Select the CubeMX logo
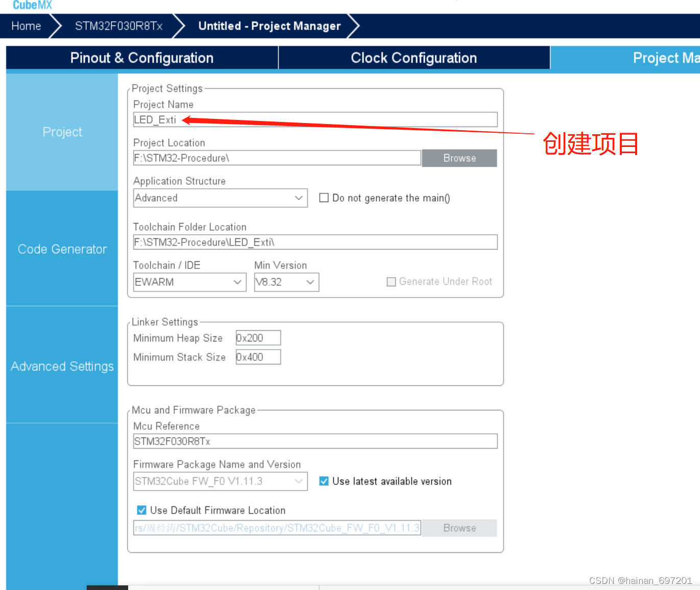This screenshot has width=700, height=590. click(x=32, y=5)
